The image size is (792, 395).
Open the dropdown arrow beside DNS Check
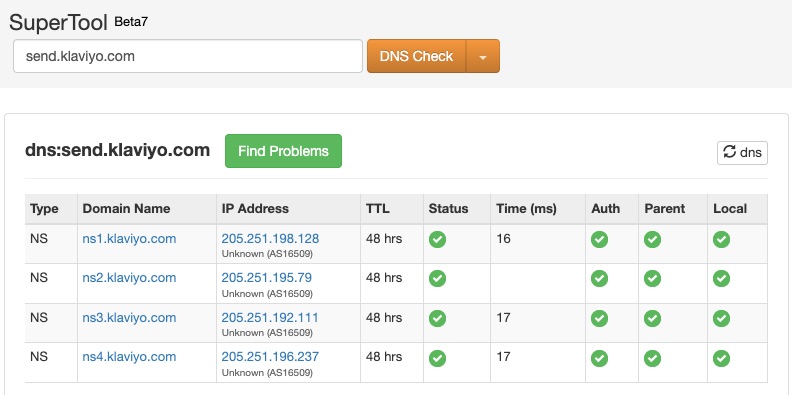tap(483, 56)
